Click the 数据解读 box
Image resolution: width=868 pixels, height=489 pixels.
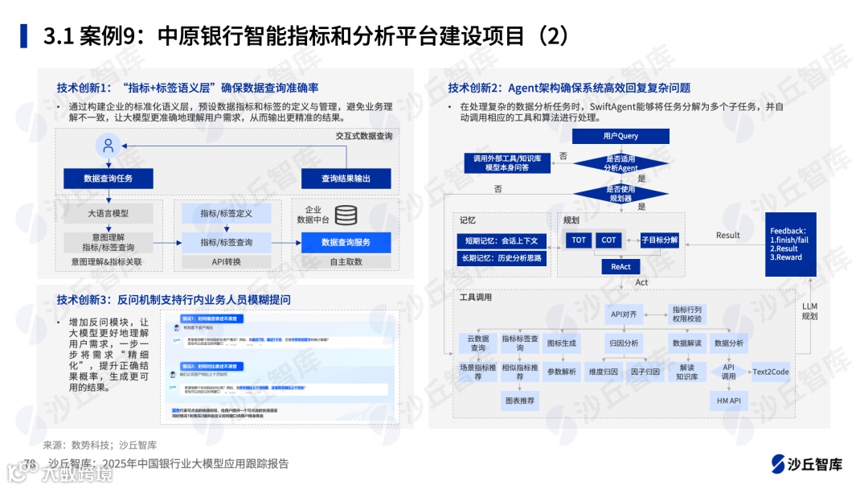pyautogui.click(x=687, y=343)
